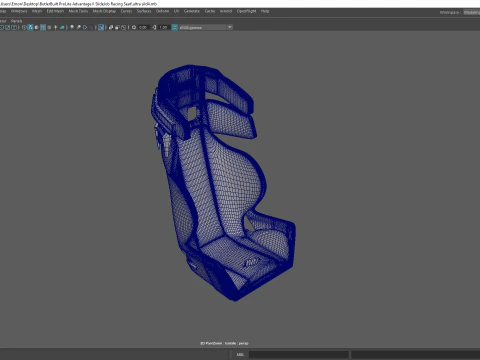
Task: Click the MEL command line input
Action: point(299,354)
